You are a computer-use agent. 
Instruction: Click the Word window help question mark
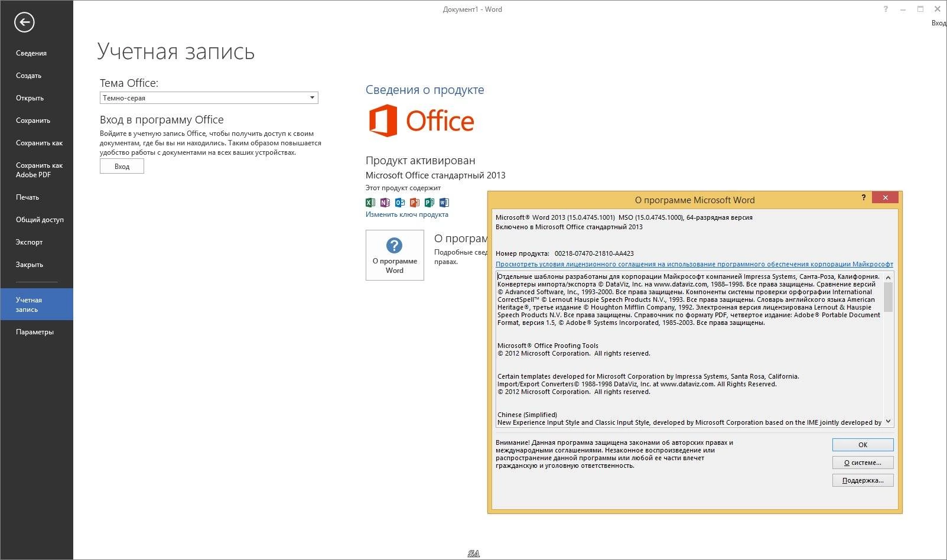click(x=886, y=9)
